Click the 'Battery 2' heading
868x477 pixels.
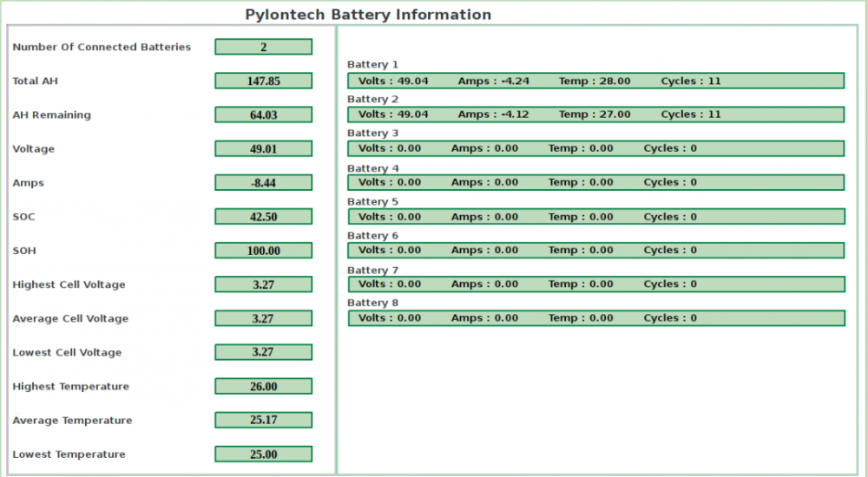pos(372,100)
